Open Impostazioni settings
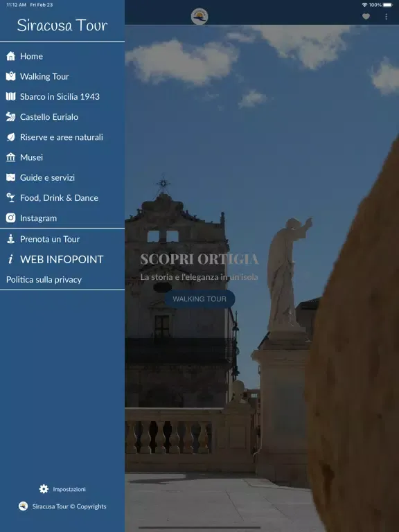399x532 pixels. [x=62, y=489]
